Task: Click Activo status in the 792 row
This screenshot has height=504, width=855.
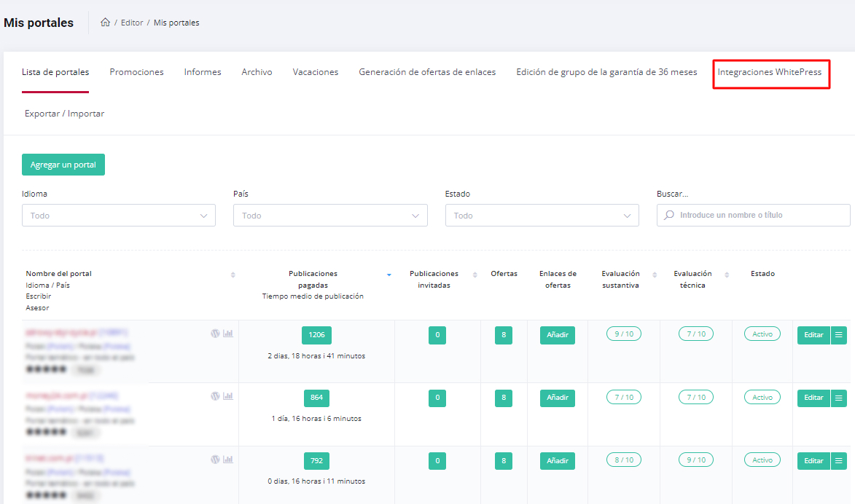Action: pyautogui.click(x=762, y=460)
